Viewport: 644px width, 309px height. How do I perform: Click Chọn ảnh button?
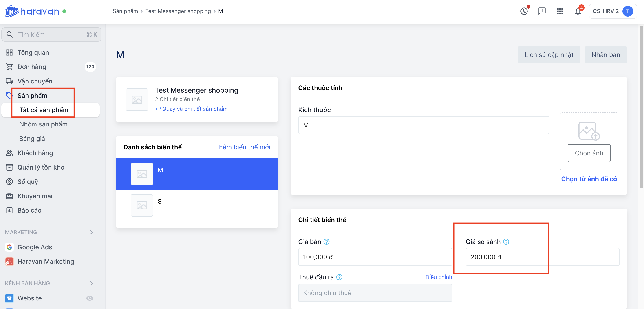589,153
